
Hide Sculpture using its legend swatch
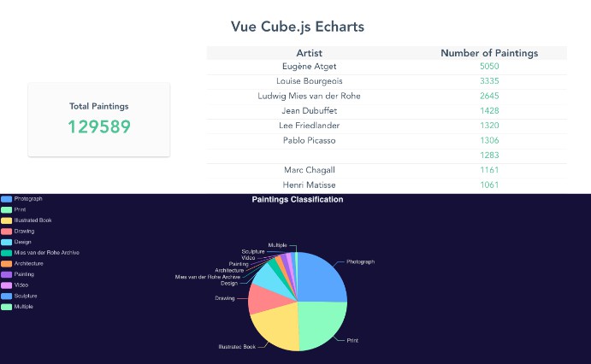click(x=7, y=296)
